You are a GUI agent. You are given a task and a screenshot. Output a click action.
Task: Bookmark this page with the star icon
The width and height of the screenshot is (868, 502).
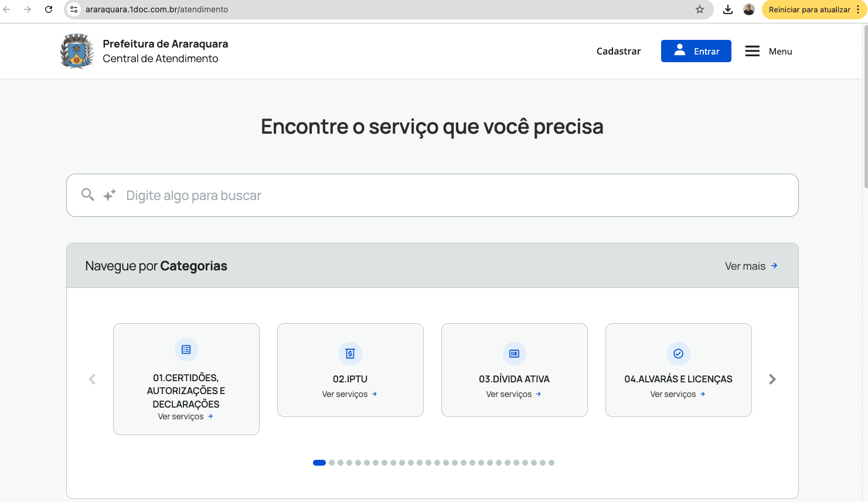coord(700,9)
